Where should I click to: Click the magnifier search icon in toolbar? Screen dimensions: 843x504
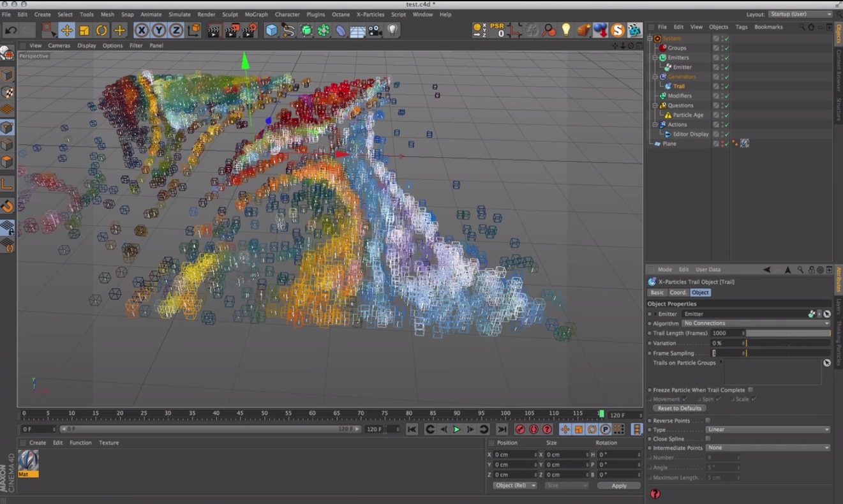[548, 30]
